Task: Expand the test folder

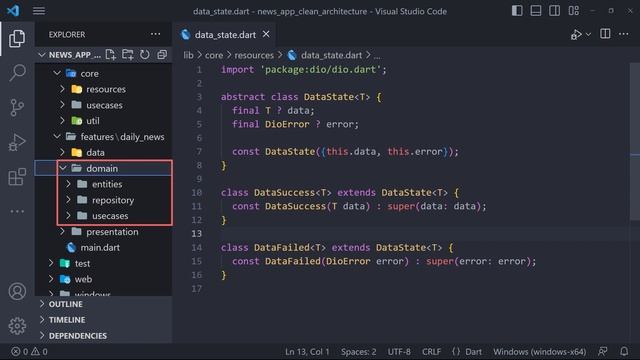Action: coord(51,263)
